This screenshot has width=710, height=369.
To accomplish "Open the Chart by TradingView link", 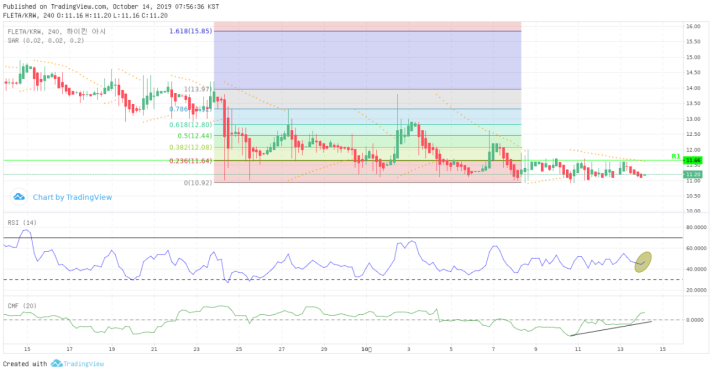I will coord(72,197).
